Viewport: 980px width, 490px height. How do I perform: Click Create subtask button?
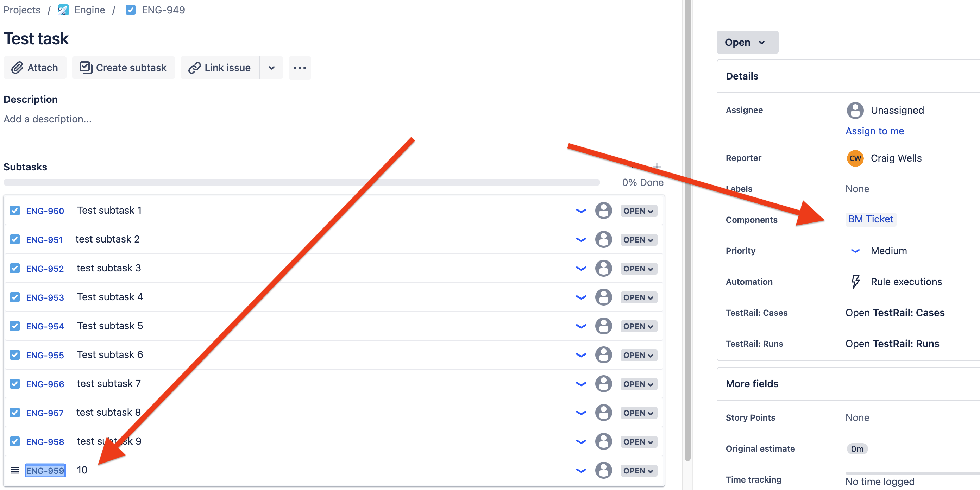coord(123,68)
